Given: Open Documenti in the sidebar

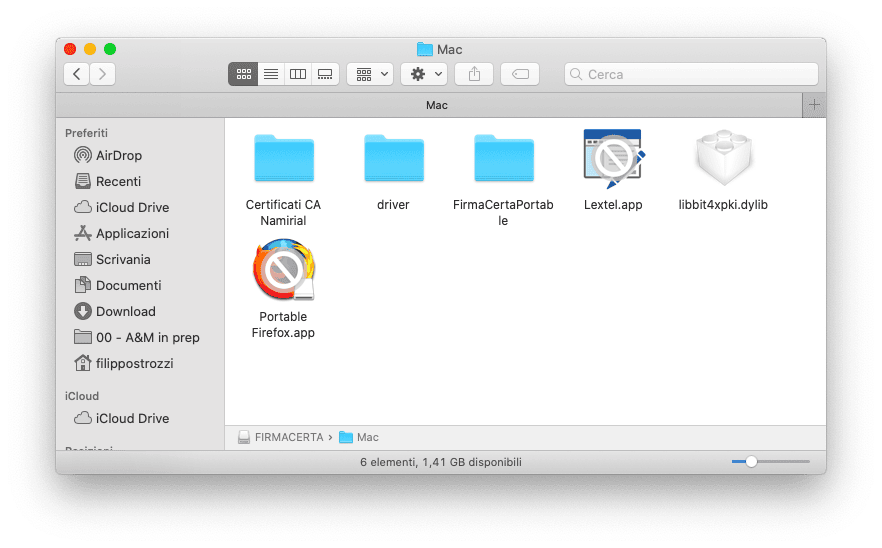Looking at the screenshot, I should coord(118,285).
